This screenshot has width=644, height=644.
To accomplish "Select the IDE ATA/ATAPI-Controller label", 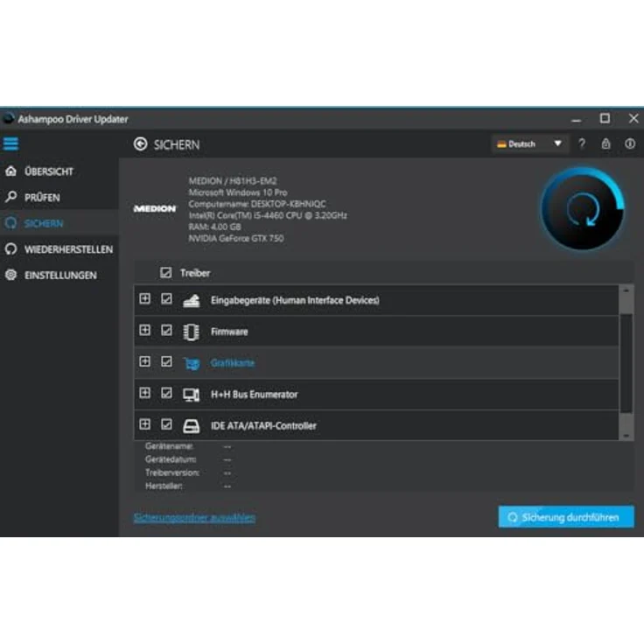I will coord(263,426).
